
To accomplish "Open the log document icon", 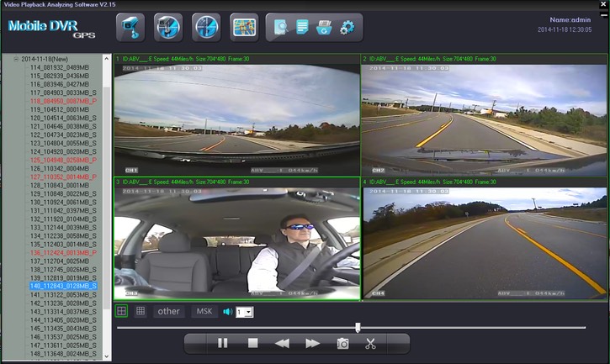I will pos(303,28).
